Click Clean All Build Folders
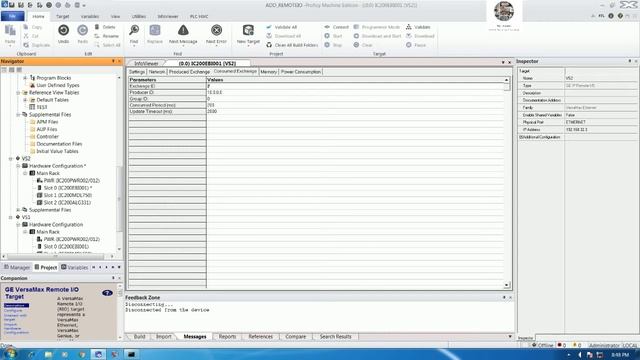Viewport: 640px width, 360px height. tap(269, 45)
